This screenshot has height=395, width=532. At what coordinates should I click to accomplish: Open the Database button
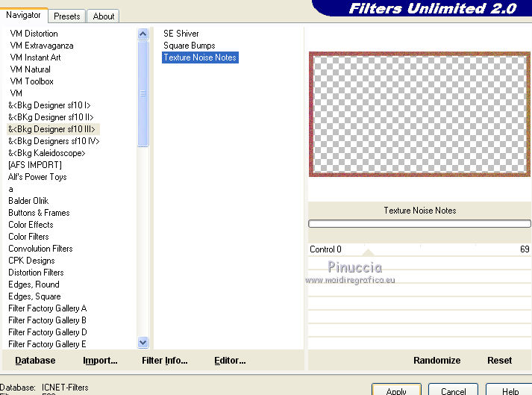(35, 361)
